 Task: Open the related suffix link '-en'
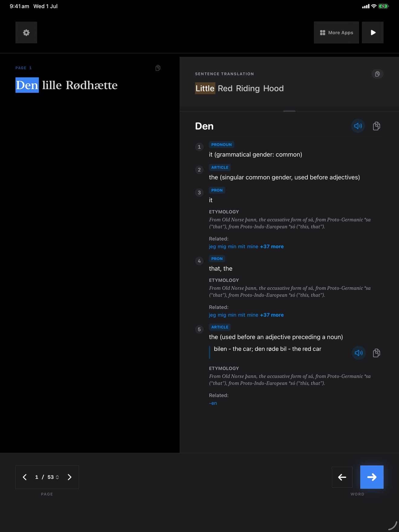(x=213, y=403)
